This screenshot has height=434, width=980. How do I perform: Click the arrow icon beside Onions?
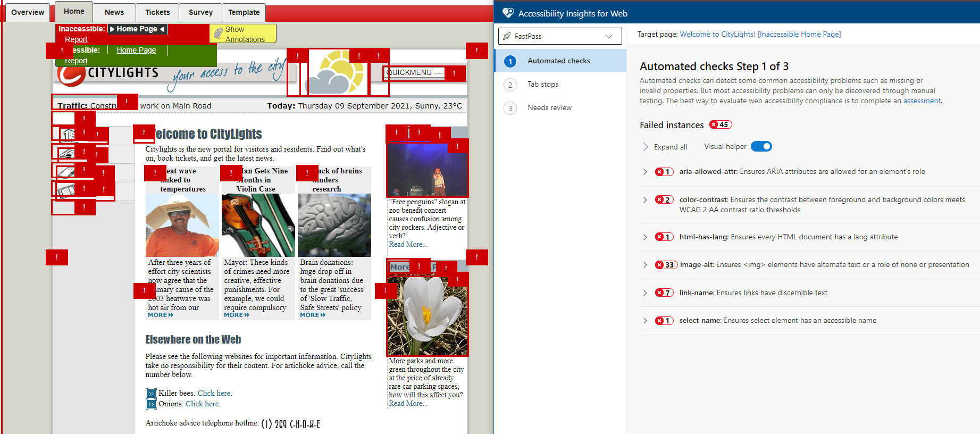point(152,404)
